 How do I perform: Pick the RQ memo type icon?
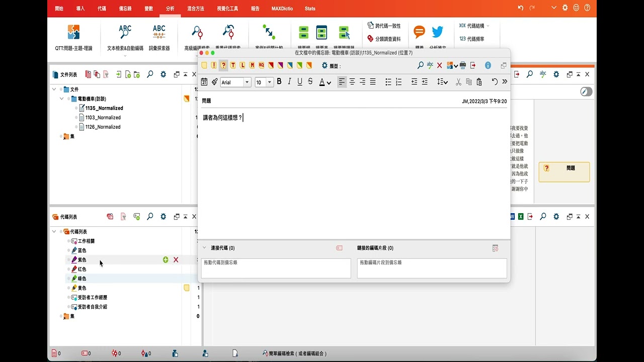coord(262,65)
